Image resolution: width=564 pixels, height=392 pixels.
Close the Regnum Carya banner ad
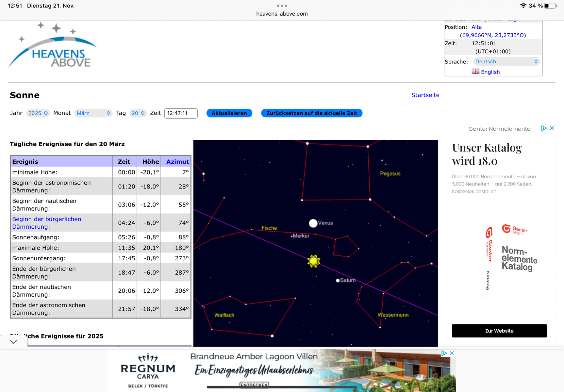[452, 353]
